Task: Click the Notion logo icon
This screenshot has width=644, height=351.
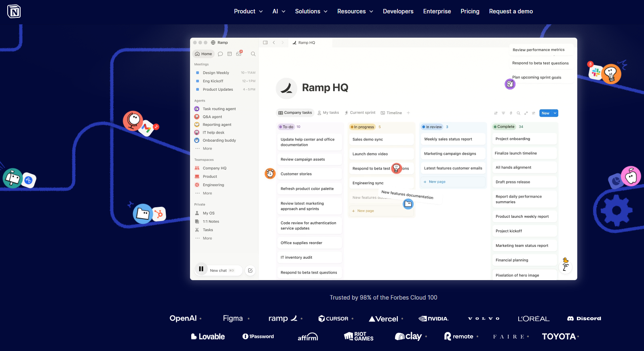Action: click(14, 11)
